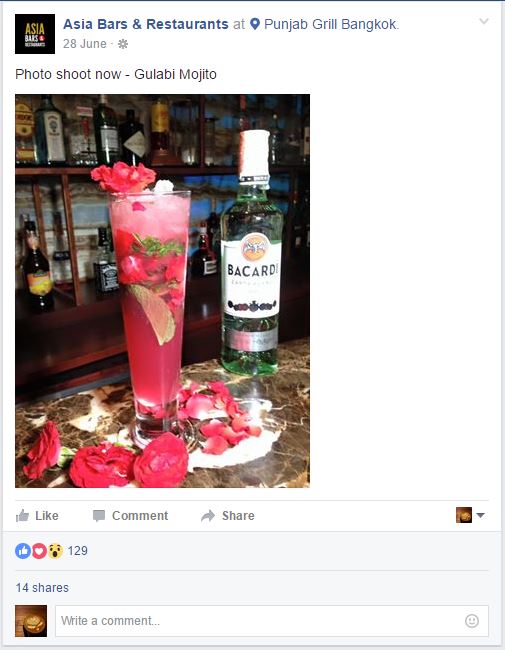Viewport: 505px width, 650px height.
Task: Click the Comment button label
Action: click(140, 516)
